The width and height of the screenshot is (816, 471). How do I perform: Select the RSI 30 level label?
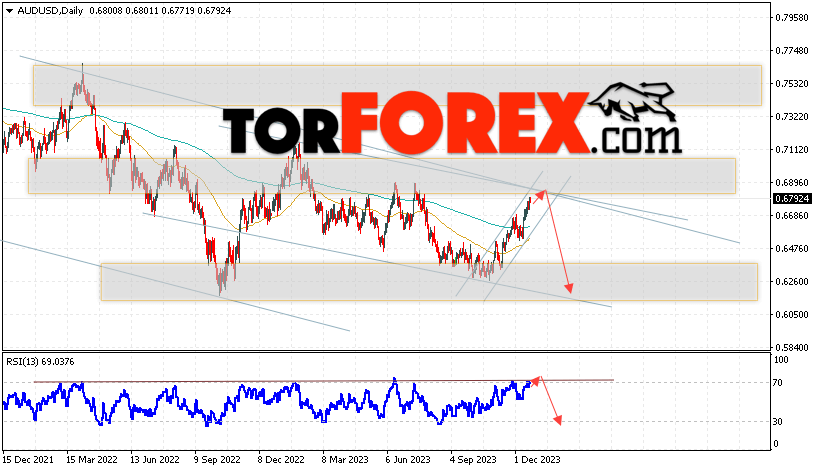point(777,422)
